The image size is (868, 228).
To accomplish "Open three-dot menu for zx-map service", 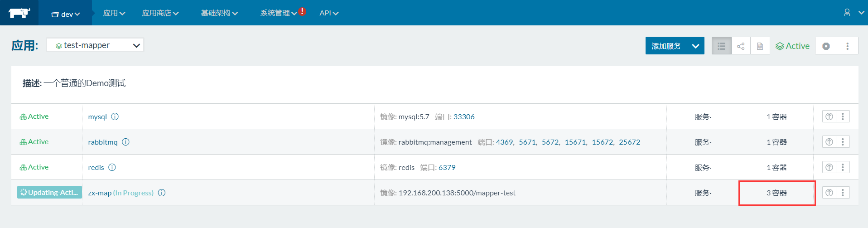I will [843, 193].
